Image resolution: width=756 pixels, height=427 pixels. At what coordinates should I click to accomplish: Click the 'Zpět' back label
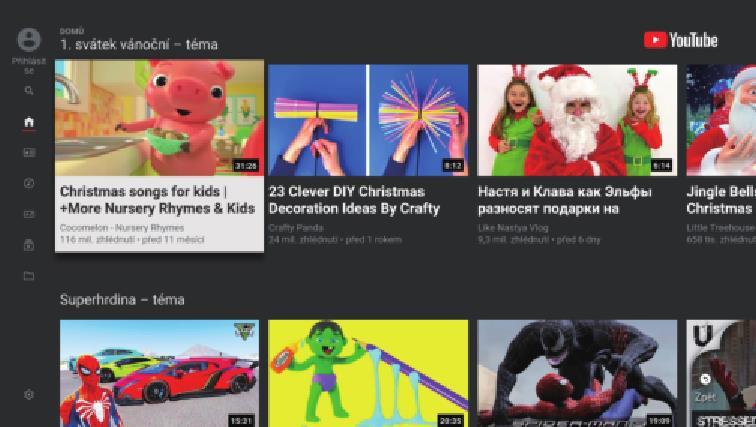705,398
